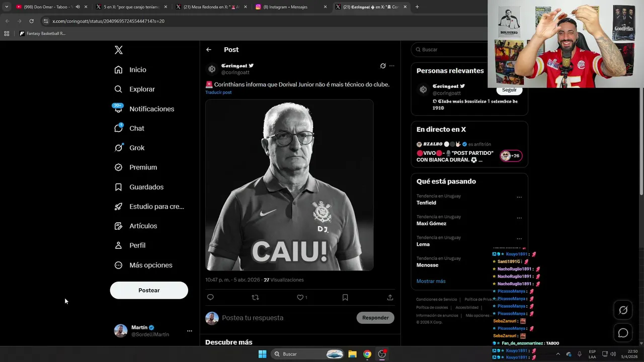Bookmark the post with the bookmark icon
Viewport: 644px width, 362px height.
click(x=345, y=297)
